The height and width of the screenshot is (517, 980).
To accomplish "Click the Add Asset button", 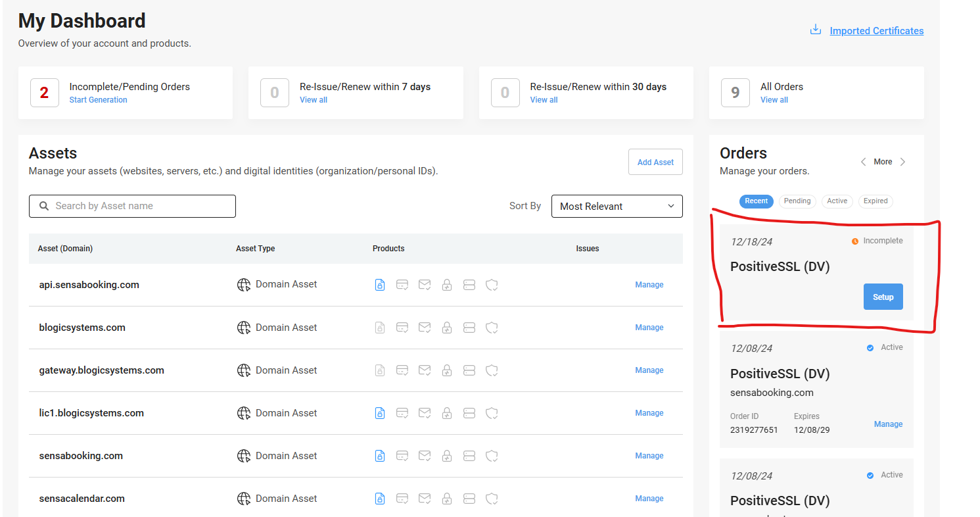I will click(x=655, y=162).
